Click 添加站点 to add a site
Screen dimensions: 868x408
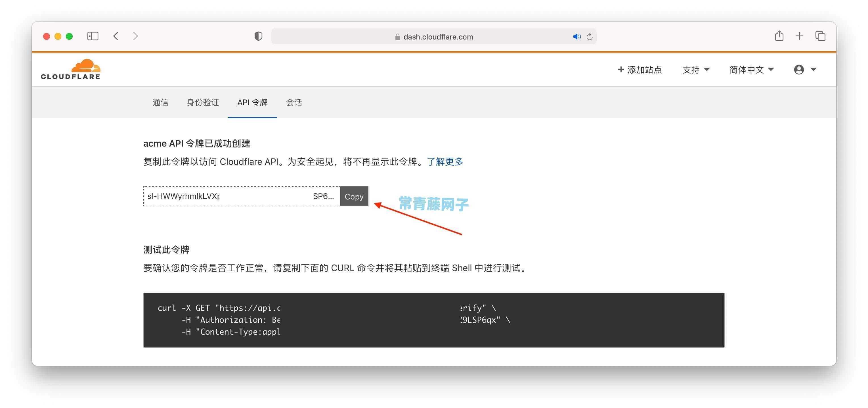(640, 69)
